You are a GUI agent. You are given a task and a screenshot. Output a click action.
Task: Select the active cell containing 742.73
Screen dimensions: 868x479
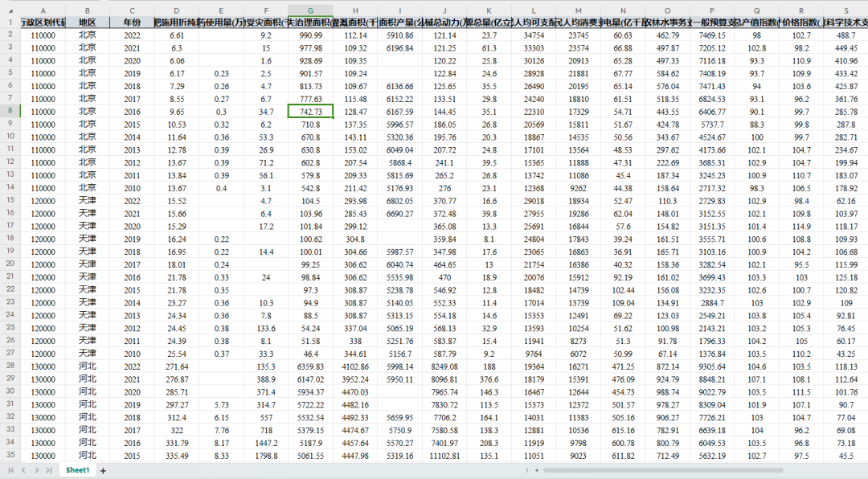(x=310, y=112)
